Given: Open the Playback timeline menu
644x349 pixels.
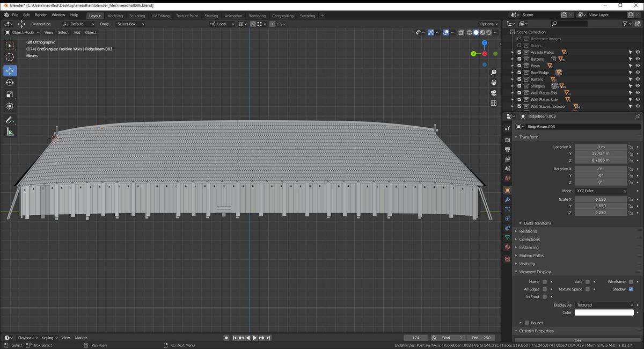Looking at the screenshot, I should pyautogui.click(x=27, y=338).
